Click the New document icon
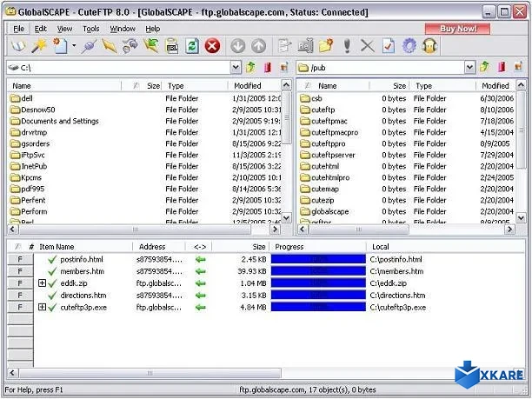This screenshot has width=532, height=399. 60,46
